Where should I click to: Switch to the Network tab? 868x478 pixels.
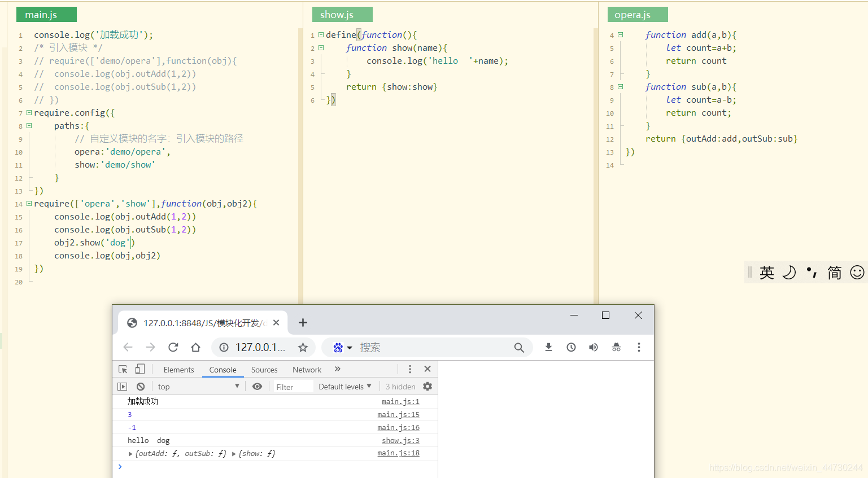307,370
